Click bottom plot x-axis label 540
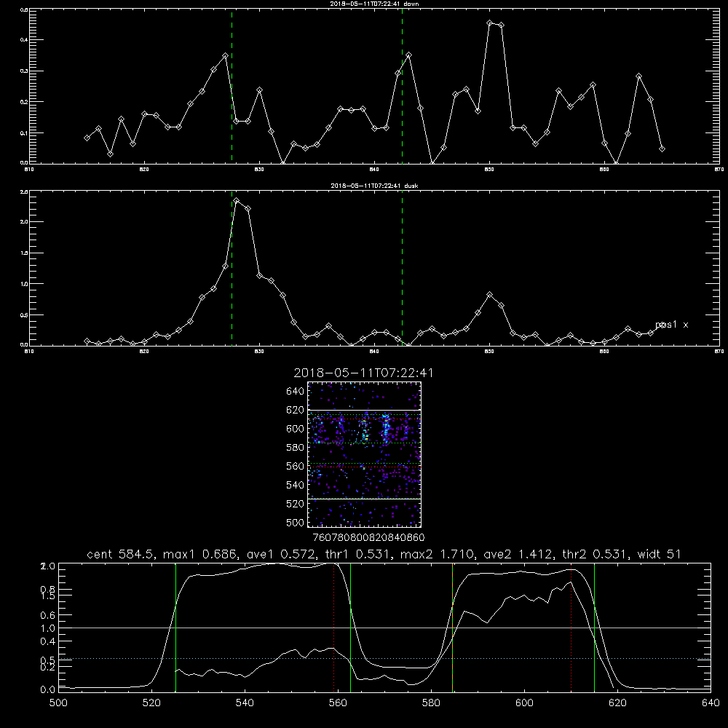 tap(245, 703)
